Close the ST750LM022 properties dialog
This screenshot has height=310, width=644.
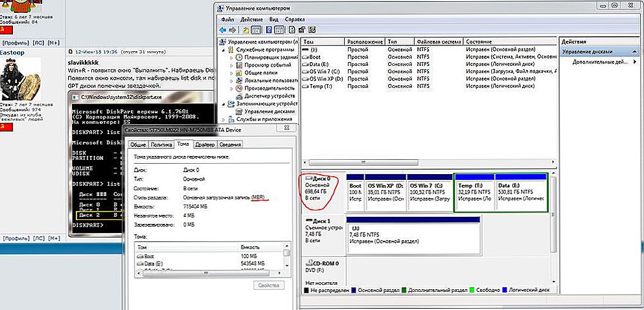pos(286,128)
